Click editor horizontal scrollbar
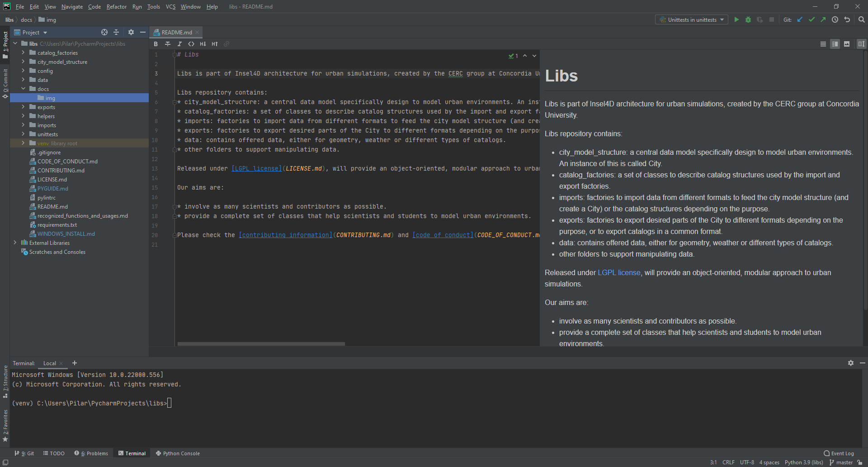The height and width of the screenshot is (467, 868). coord(261,344)
